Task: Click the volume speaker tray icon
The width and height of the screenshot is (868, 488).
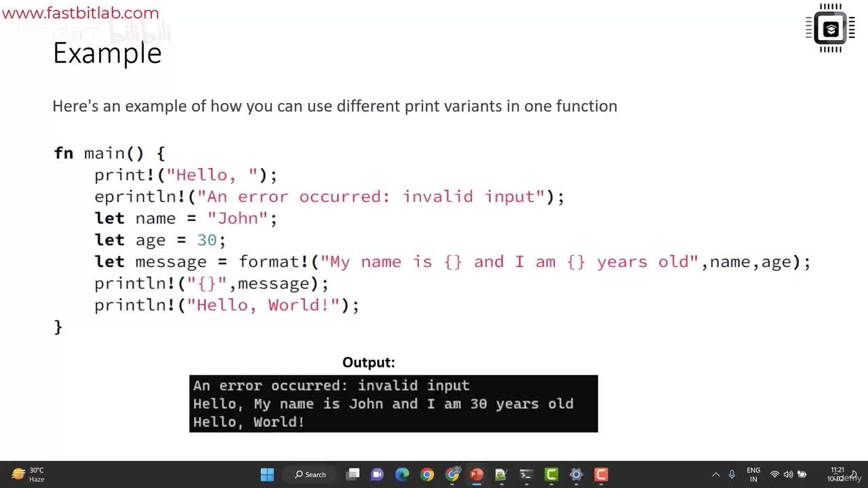Action: (788, 474)
